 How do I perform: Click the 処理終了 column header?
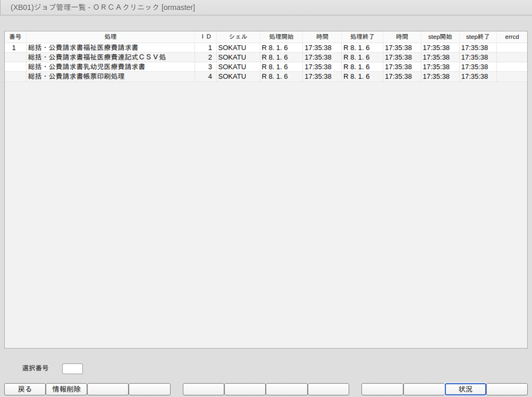tap(362, 37)
